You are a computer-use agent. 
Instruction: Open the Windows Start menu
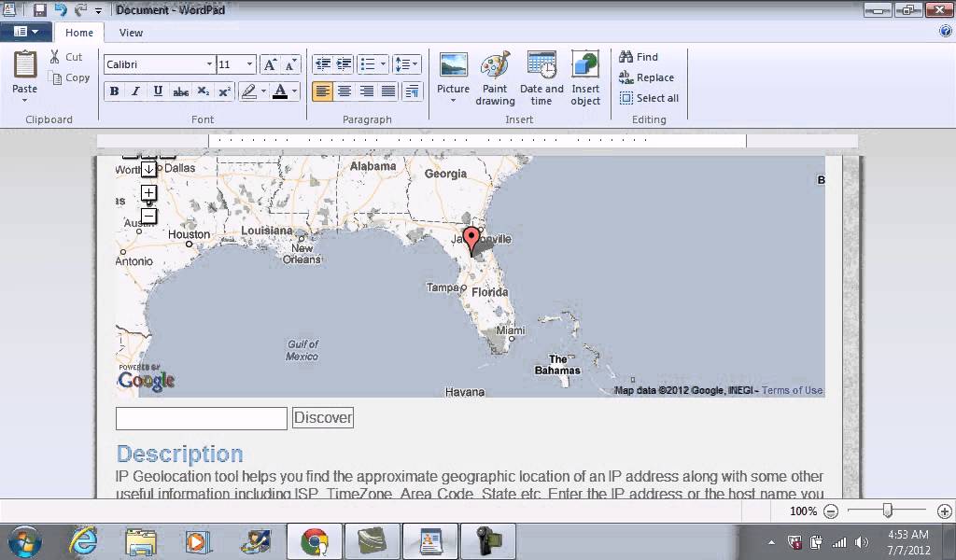click(24, 541)
